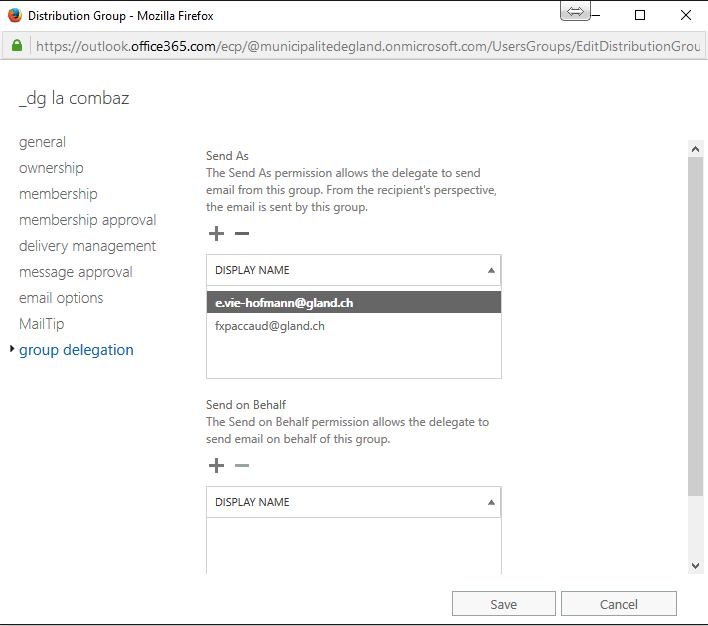Click the remove icon under Send on Behalf
The width and height of the screenshot is (708, 626).
click(x=242, y=466)
